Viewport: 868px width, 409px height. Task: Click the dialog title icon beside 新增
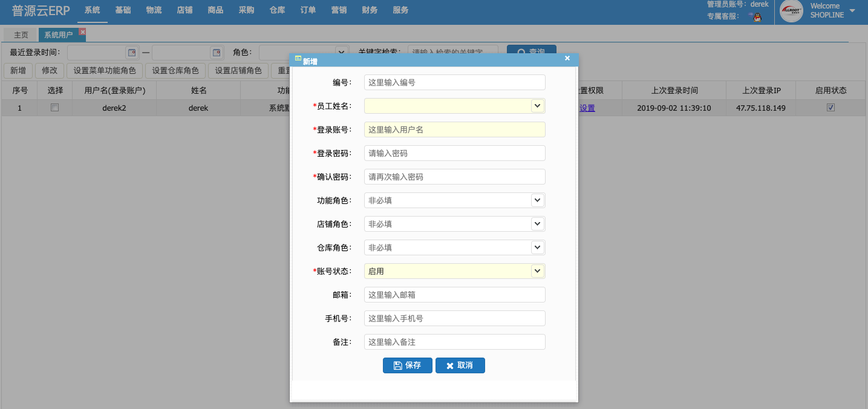click(298, 59)
